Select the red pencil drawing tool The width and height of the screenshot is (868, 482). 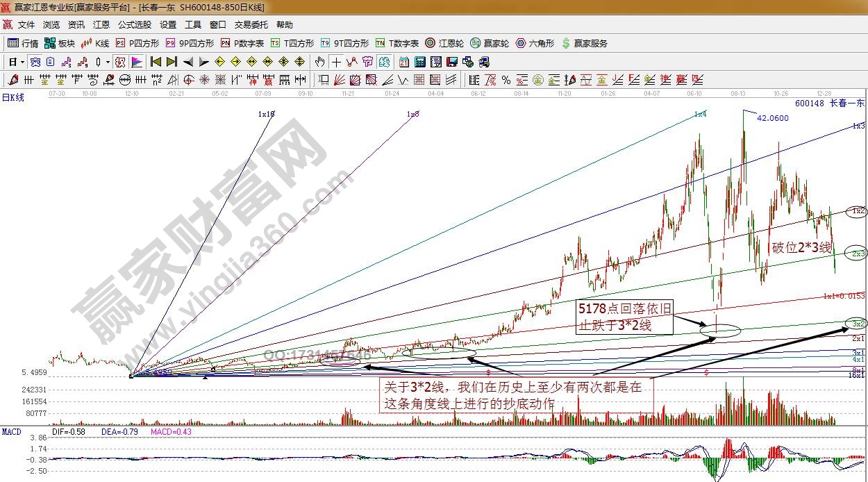pyautogui.click(x=12, y=79)
